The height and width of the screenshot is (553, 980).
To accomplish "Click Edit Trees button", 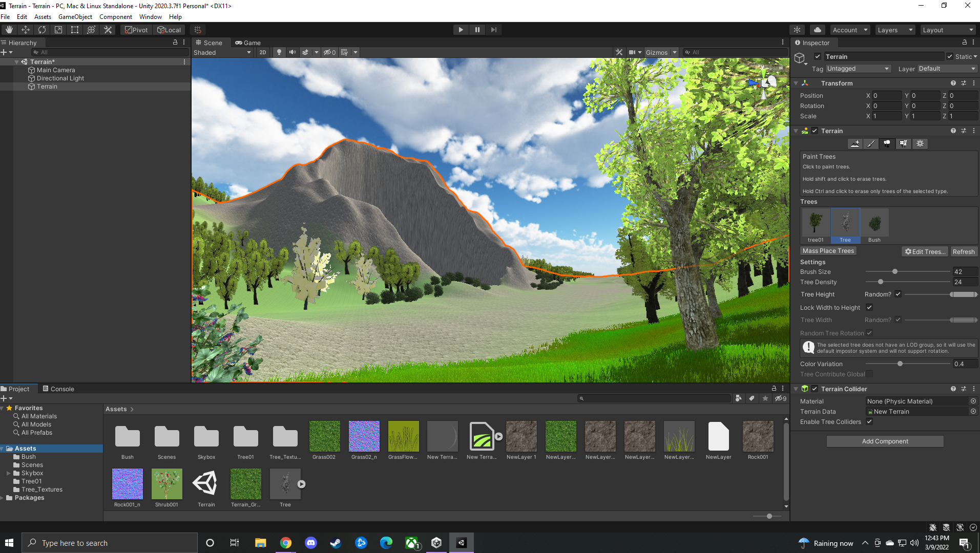I will point(925,251).
